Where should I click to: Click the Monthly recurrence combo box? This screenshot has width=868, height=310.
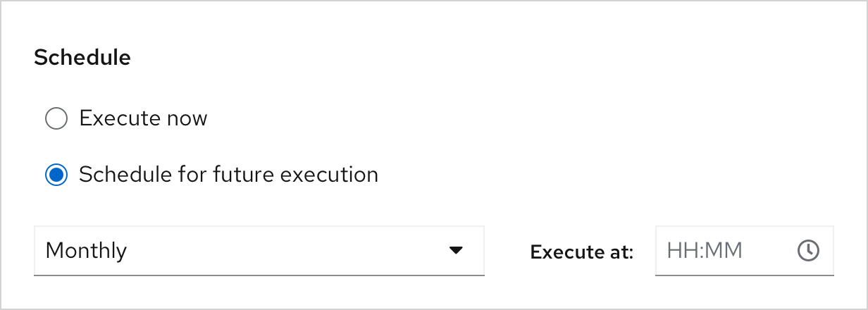pyautogui.click(x=259, y=250)
